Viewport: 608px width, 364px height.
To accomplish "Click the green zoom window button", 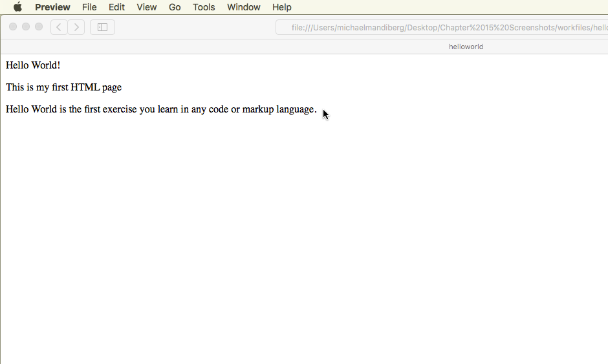I will [39, 27].
